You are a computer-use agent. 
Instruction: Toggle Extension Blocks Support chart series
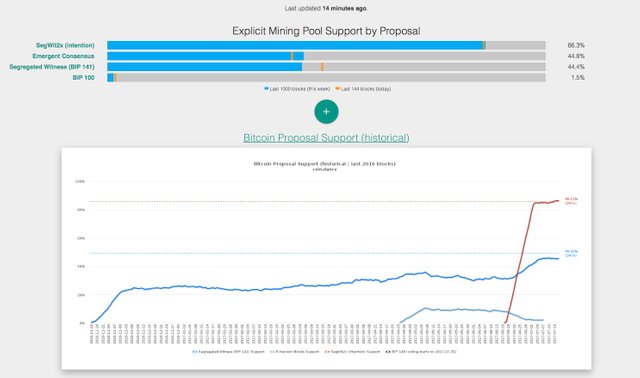pyautogui.click(x=295, y=351)
